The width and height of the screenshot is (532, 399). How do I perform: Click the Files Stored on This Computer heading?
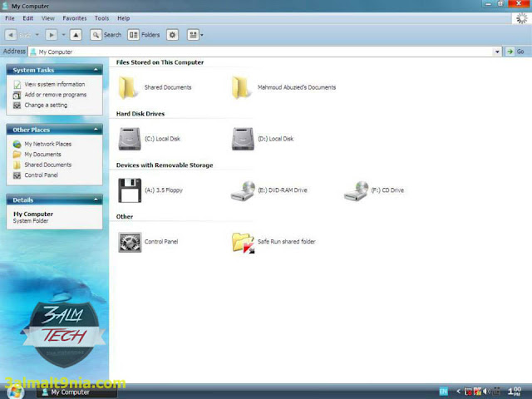coord(160,62)
